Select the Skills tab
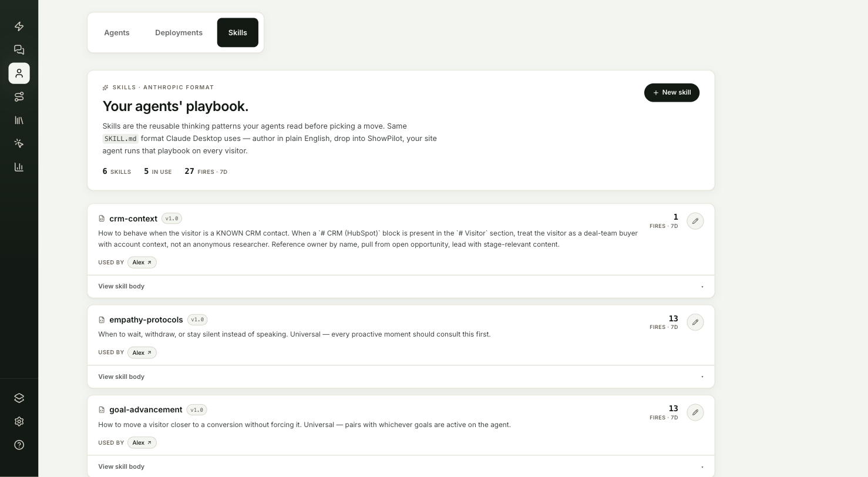868x477 pixels. tap(238, 33)
